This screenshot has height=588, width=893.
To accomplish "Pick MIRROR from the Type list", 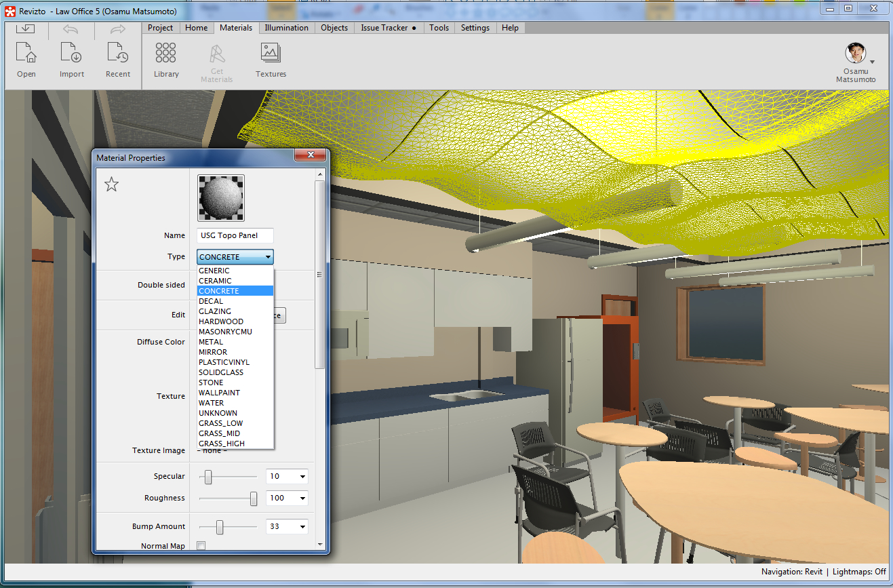I will click(235, 352).
